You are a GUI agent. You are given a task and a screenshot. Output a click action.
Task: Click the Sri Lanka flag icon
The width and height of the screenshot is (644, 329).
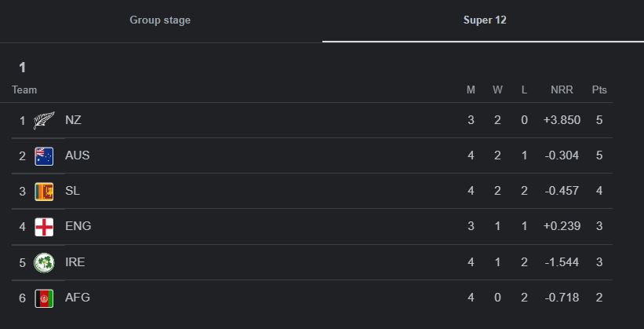pyautogui.click(x=44, y=191)
